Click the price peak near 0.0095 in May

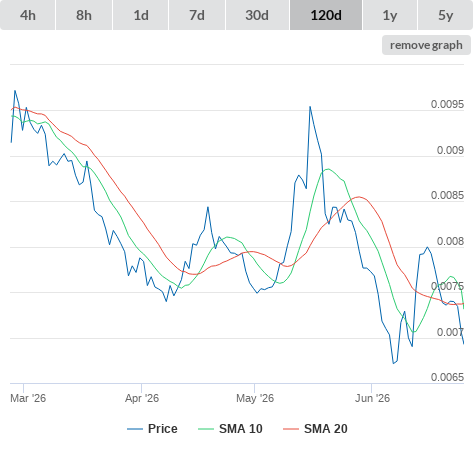(310, 107)
